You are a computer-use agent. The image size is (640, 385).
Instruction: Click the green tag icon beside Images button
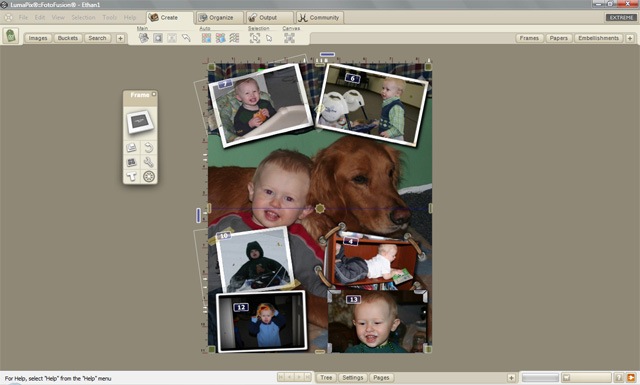tap(11, 36)
